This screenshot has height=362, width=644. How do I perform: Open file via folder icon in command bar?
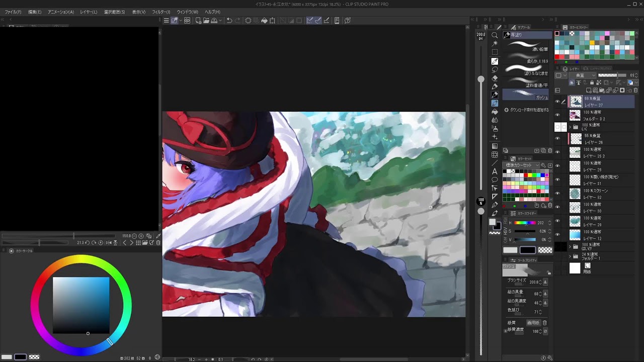[206, 21]
